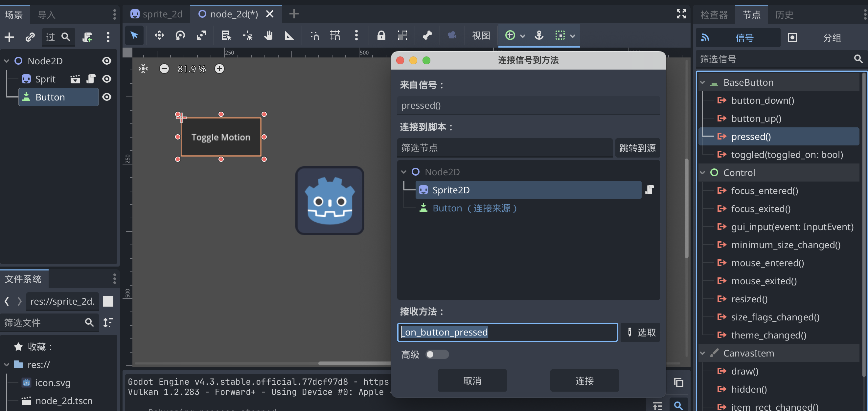Choose the list select tool
The width and height of the screenshot is (868, 411).
(x=226, y=35)
